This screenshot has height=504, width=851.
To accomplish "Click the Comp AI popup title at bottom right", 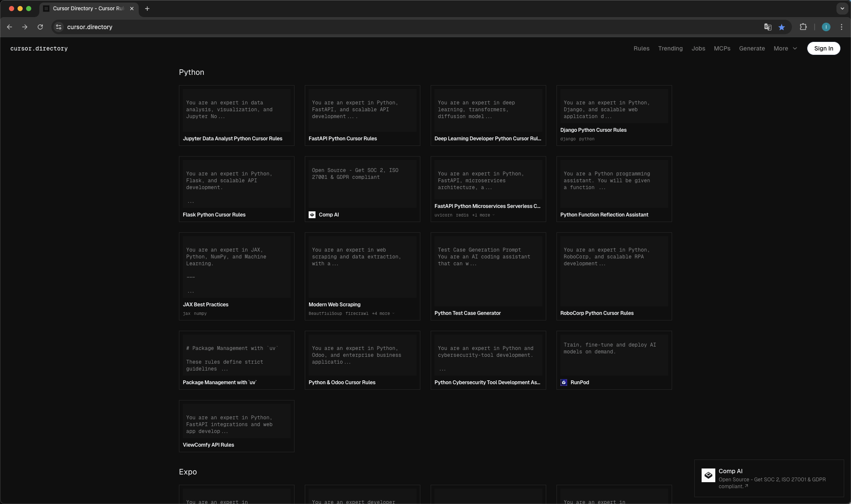I will click(x=730, y=471).
